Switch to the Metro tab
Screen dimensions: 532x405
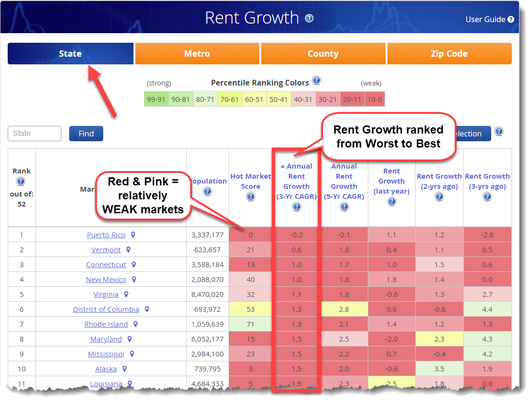(x=197, y=54)
